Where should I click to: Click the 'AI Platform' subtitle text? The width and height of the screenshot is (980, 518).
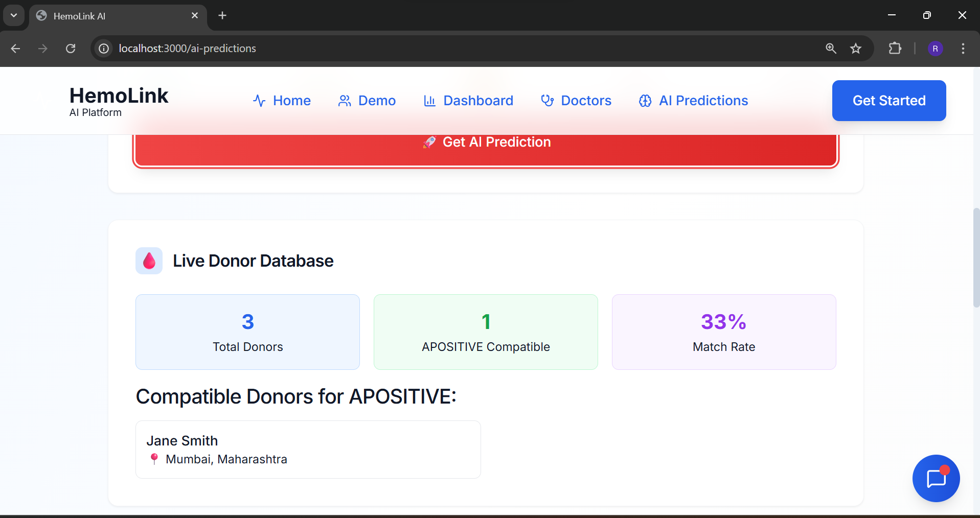(x=96, y=112)
